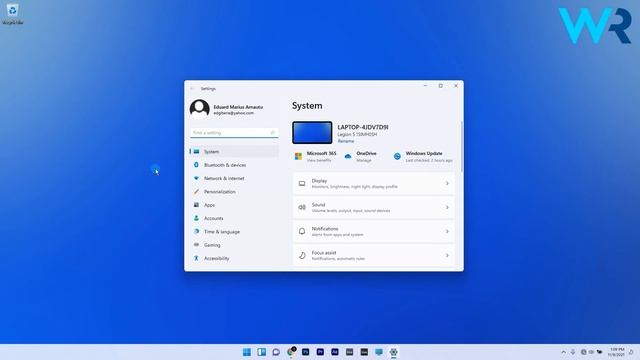Click the Rename link under the laptop name
Viewport: 640px width, 360px height.
pos(346,141)
